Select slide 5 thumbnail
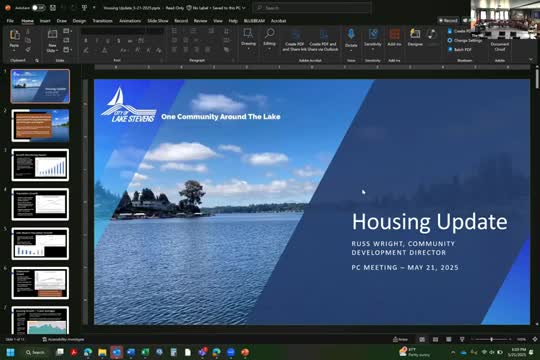540x360 pixels. click(40, 244)
